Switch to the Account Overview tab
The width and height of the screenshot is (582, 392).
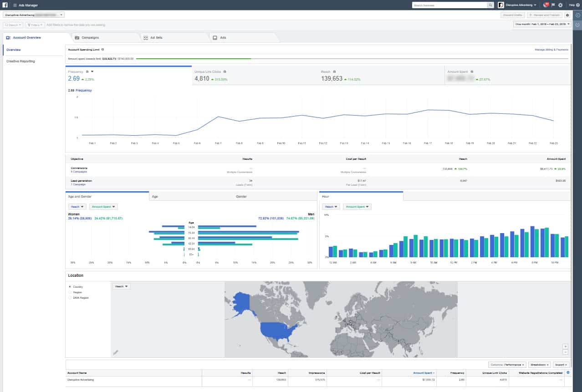(36, 37)
